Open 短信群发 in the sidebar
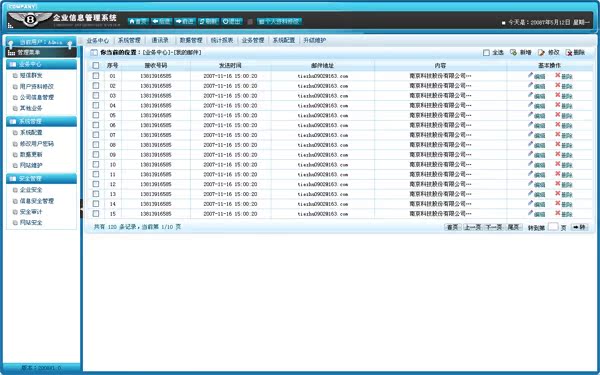The image size is (600, 375). point(31,75)
